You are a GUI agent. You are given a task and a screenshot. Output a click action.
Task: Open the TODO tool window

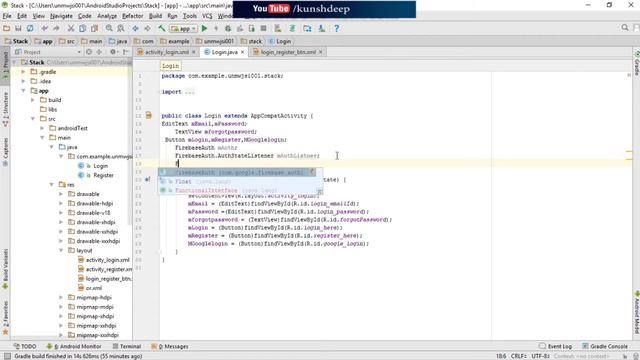click(25, 346)
